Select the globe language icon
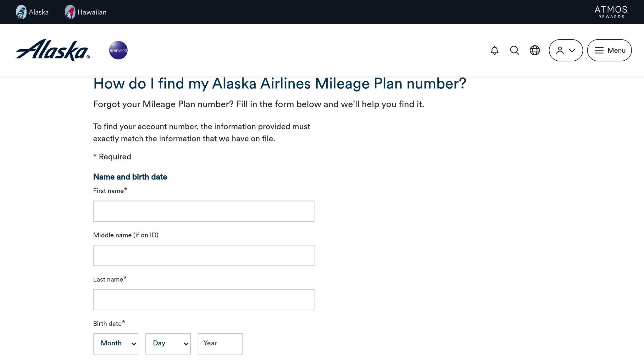This screenshot has width=644, height=362. (x=535, y=50)
